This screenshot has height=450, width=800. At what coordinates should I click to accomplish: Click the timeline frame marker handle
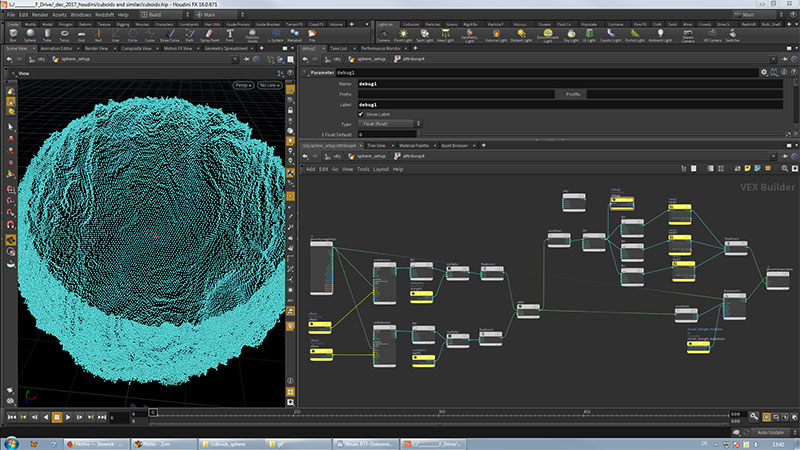[x=153, y=412]
